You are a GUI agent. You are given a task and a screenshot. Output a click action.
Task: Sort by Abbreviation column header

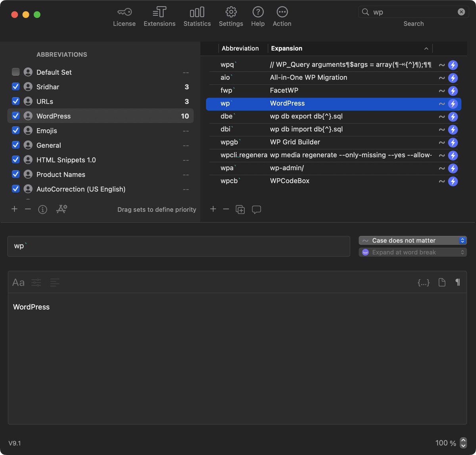pyautogui.click(x=240, y=48)
